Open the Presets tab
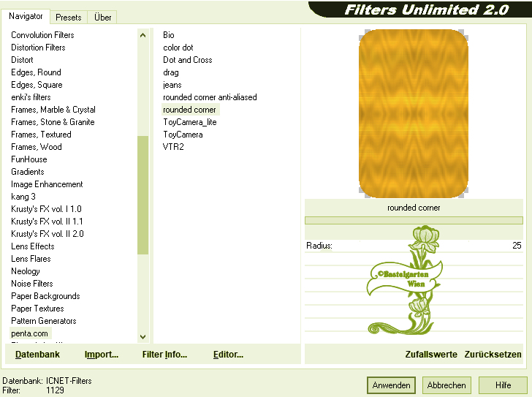The width and height of the screenshot is (532, 397). (69, 18)
